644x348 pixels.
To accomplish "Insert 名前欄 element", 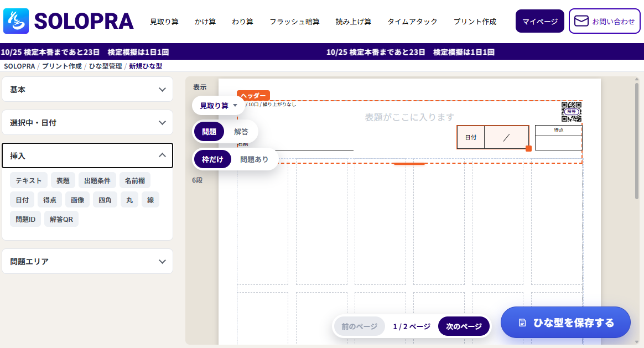I will [134, 180].
